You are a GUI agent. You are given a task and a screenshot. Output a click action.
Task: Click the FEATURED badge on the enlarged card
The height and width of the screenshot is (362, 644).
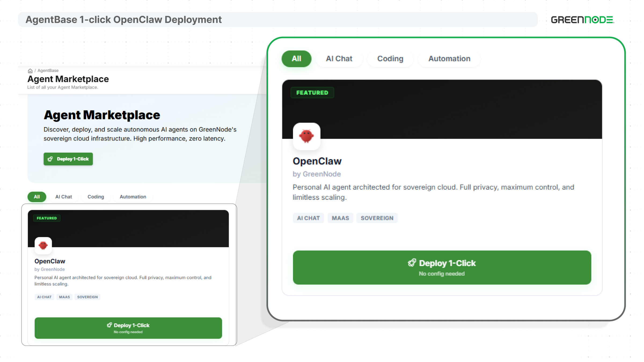(x=312, y=93)
